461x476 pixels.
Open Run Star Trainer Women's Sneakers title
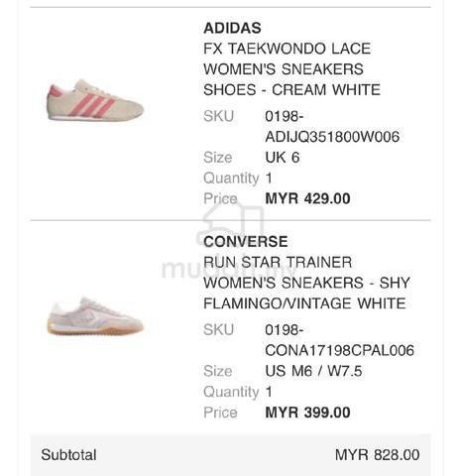click(x=306, y=283)
